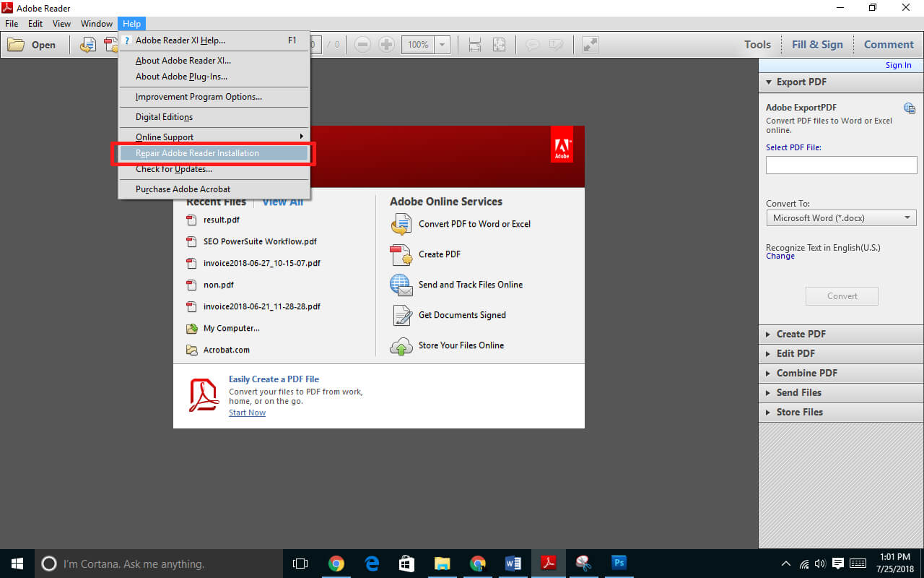Open Improvement Program Options
This screenshot has height=578, width=924.
[214, 97]
